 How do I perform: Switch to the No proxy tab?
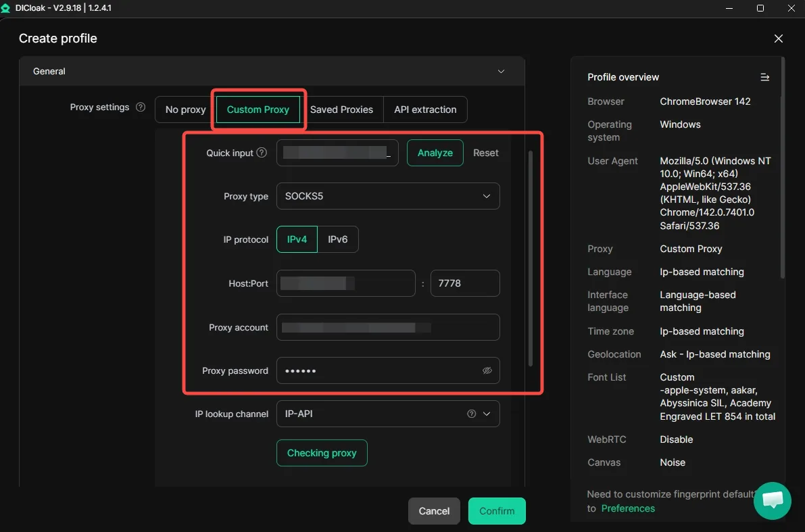pos(185,110)
